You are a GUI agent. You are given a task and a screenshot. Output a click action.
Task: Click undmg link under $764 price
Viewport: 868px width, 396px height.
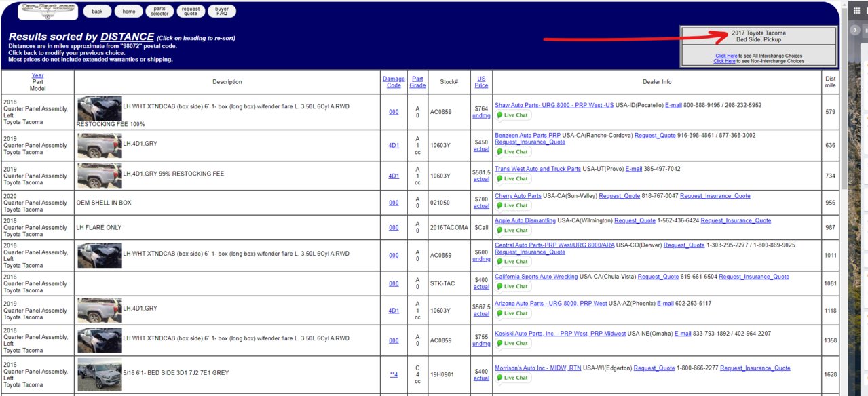(x=481, y=115)
